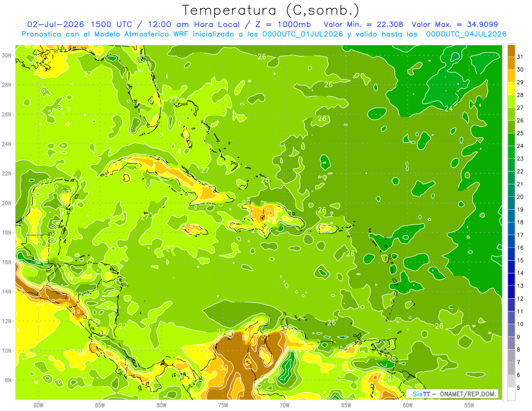Click the '55W' longitude axis label
Screen dimensions: 532x411
click(469, 405)
